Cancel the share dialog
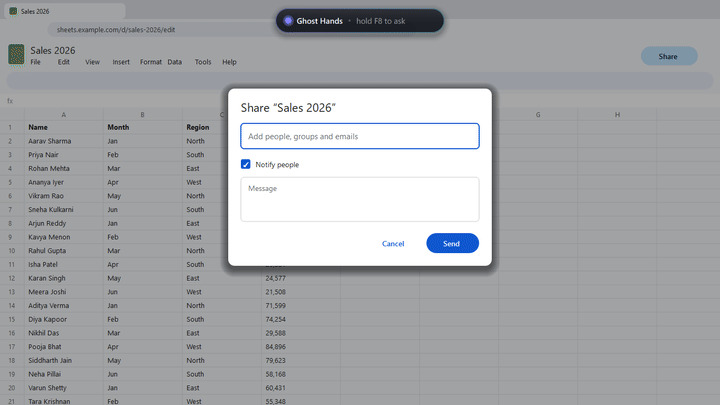Viewport: 720px width, 405px height. (393, 243)
